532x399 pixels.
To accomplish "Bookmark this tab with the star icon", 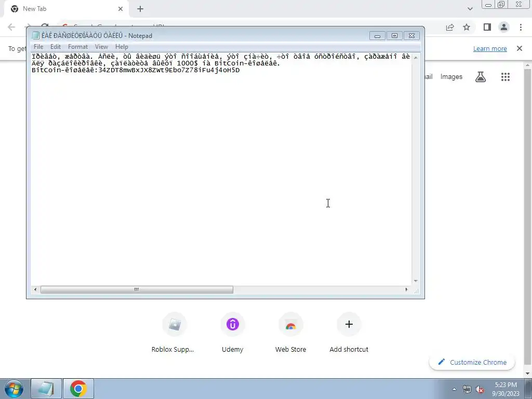I will [x=467, y=27].
